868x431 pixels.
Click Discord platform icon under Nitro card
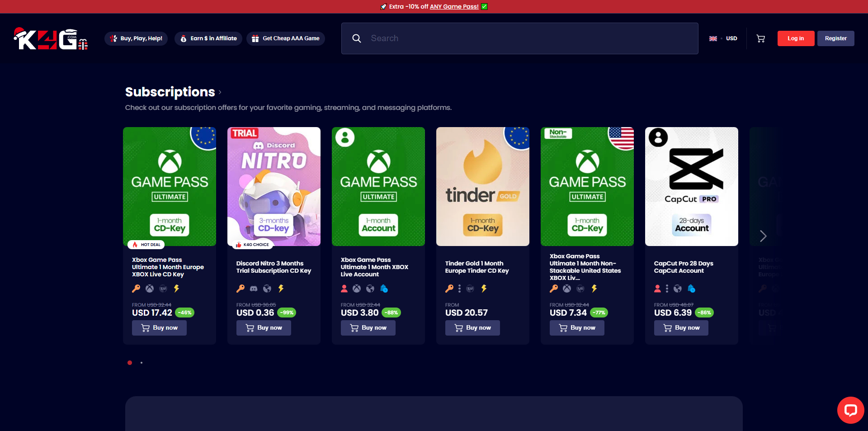[x=254, y=289]
